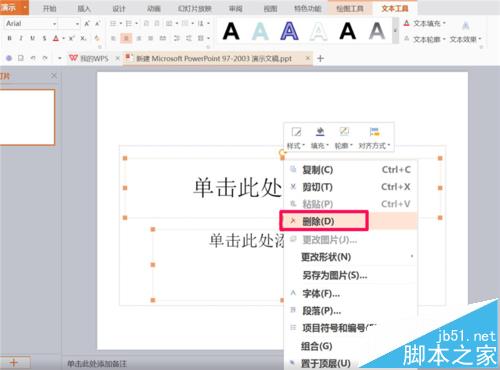
Task: Click the round icon left of Undo
Action: tap(9, 58)
